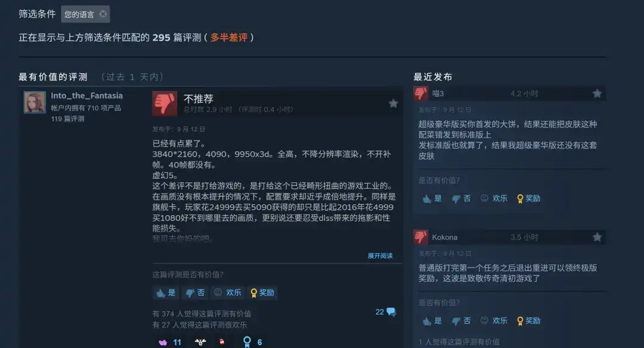Click the star icon on the 不推荐 review
The width and height of the screenshot is (644, 348).
click(x=393, y=104)
